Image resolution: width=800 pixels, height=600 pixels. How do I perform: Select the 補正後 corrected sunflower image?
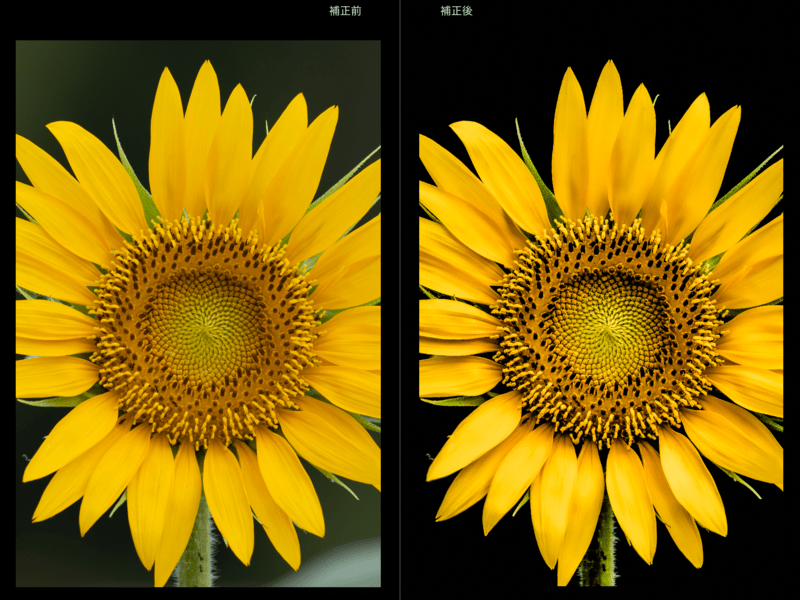point(600,313)
